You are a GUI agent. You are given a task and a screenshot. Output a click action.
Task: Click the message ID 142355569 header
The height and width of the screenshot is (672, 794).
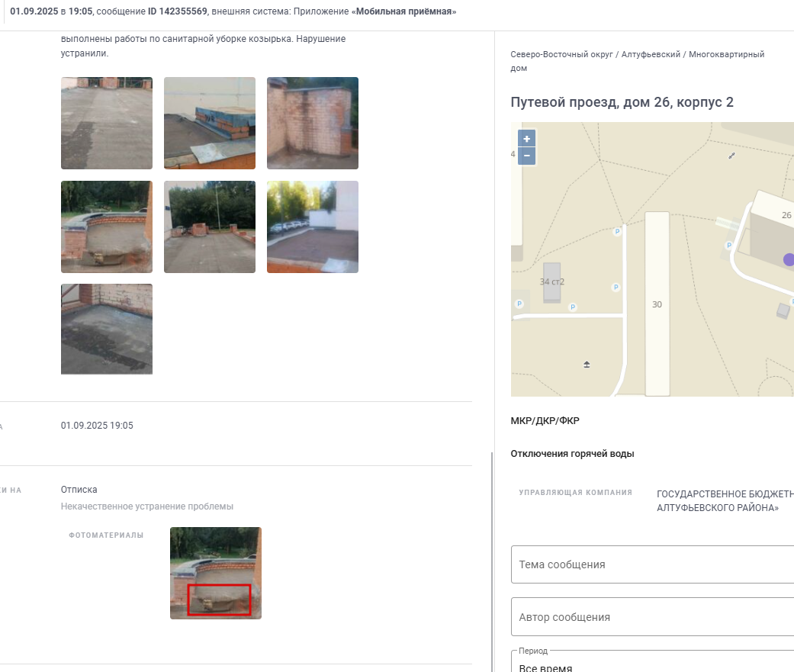[x=177, y=11]
